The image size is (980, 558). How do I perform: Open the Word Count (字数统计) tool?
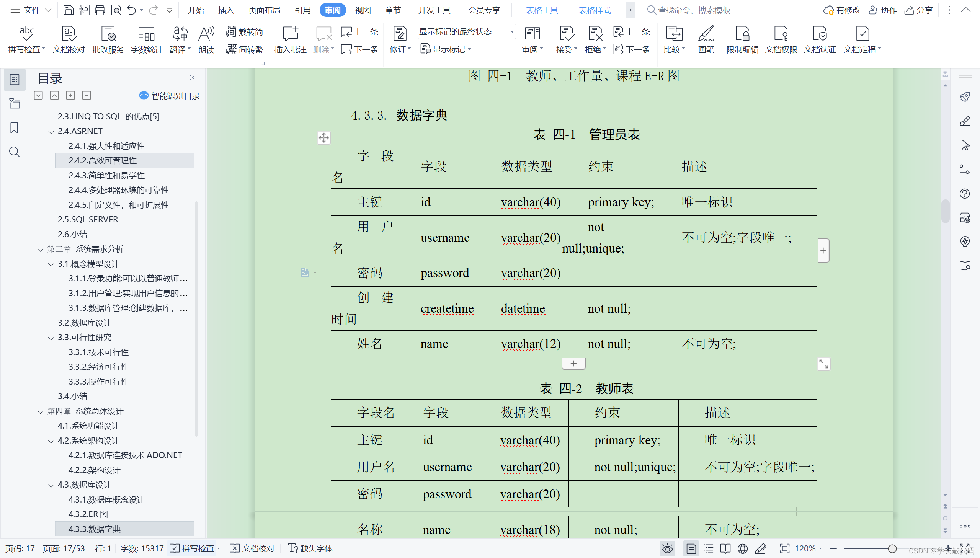(146, 34)
